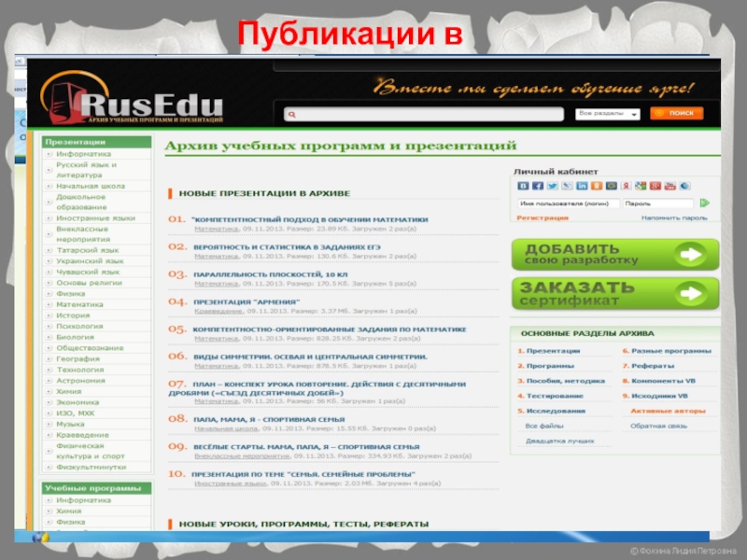The width and height of the screenshot is (747, 560).
Task: Select Физика in the Презентации sidebar
Action: click(71, 294)
